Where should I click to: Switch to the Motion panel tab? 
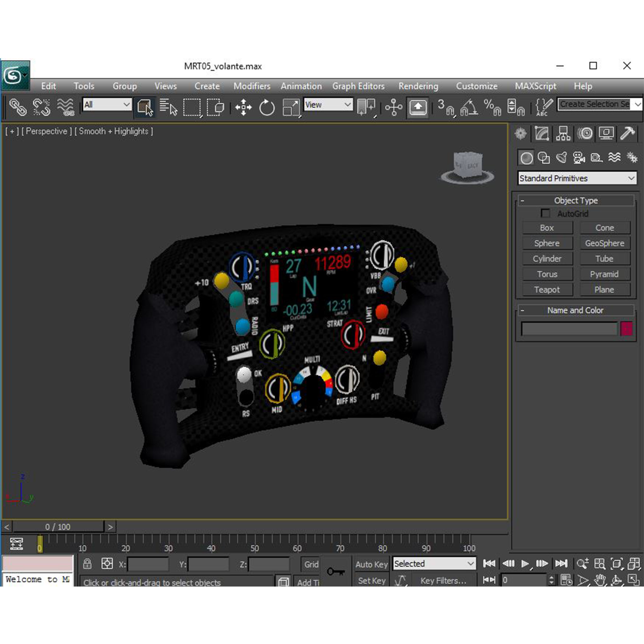(585, 134)
